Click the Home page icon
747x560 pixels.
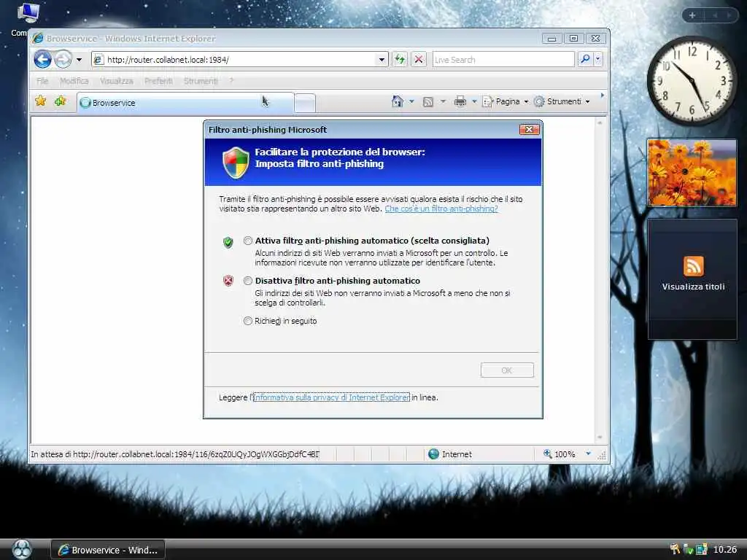pos(398,101)
